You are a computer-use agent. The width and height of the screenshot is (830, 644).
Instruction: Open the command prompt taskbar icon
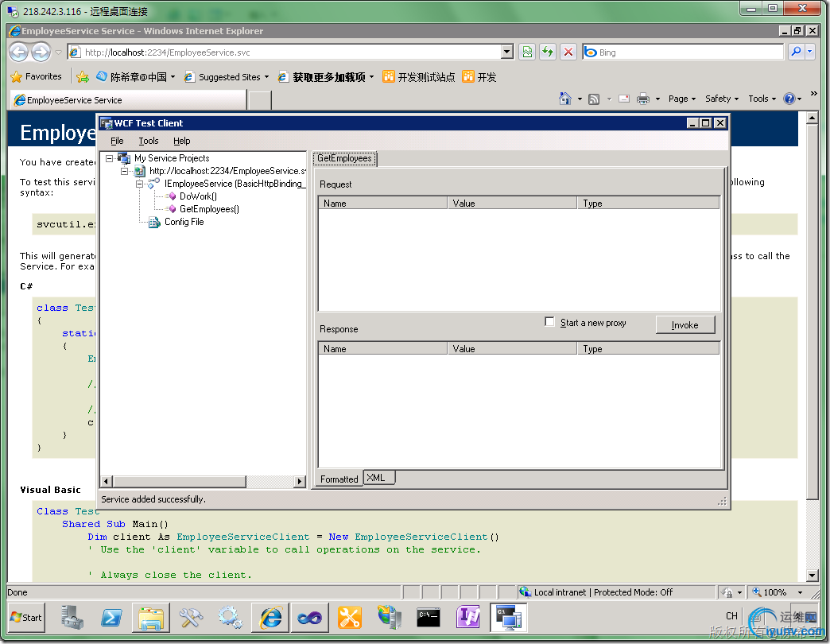point(429,618)
